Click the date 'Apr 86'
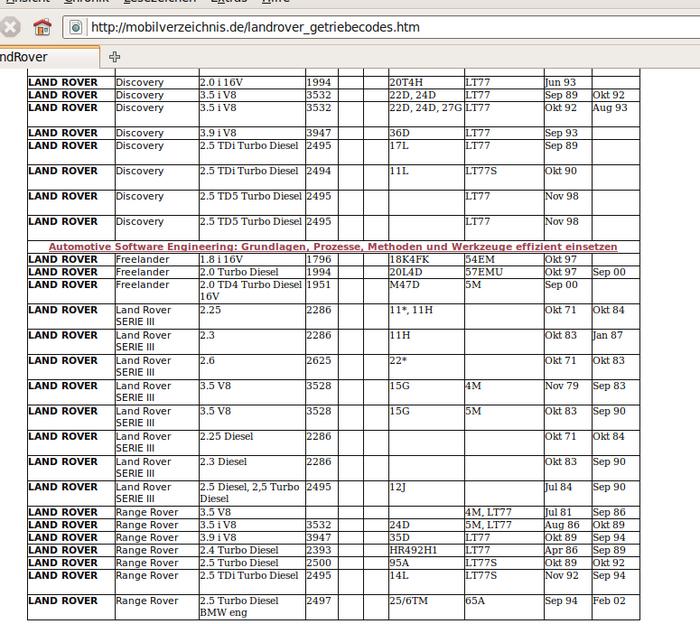 point(561,550)
